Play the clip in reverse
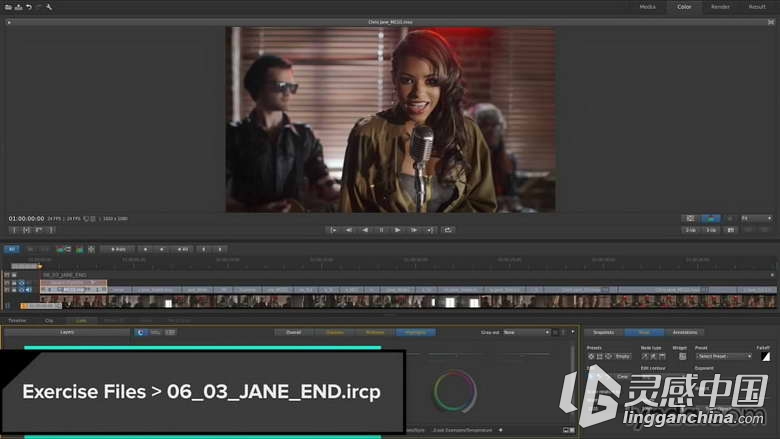Screen dimensions: 780x439 pos(365,230)
